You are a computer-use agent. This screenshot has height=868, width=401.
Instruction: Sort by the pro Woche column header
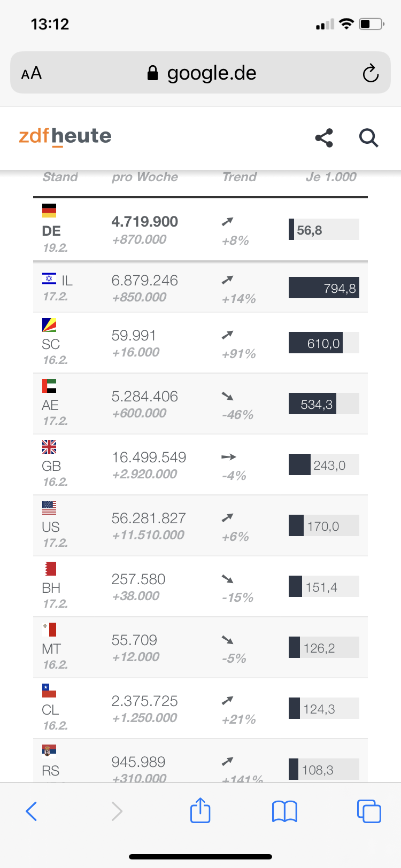point(145,177)
